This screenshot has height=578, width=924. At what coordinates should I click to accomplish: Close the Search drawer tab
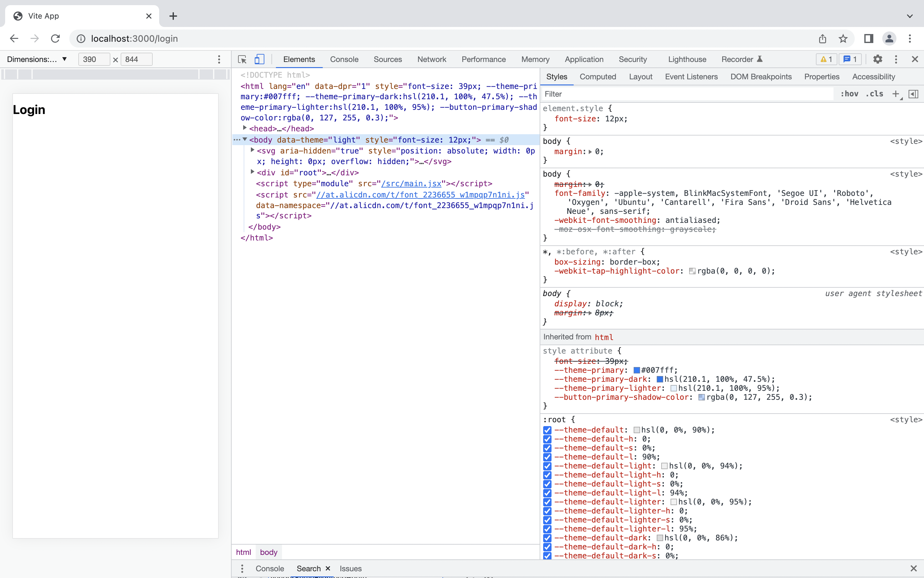(x=328, y=568)
